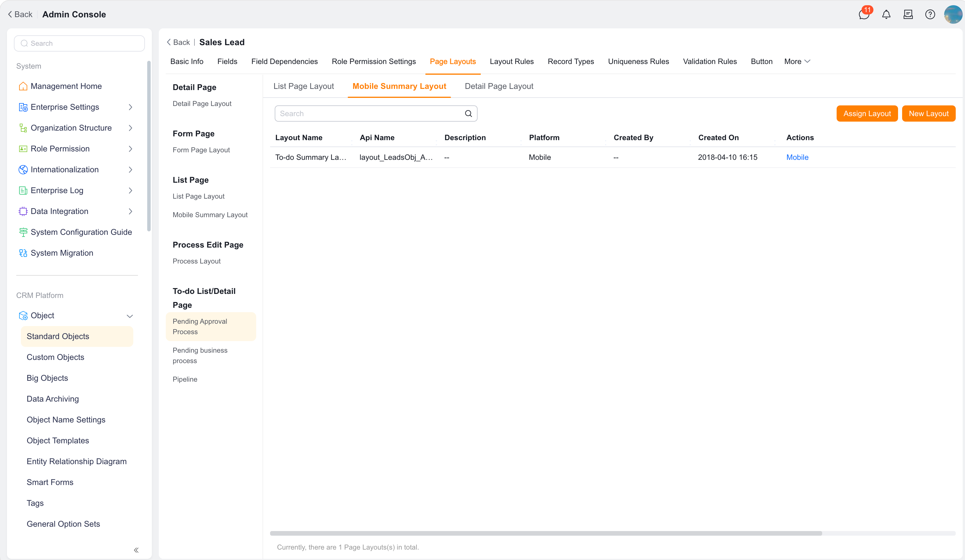
Task: Expand the Enterprise Settings chevron
Action: pyautogui.click(x=130, y=107)
